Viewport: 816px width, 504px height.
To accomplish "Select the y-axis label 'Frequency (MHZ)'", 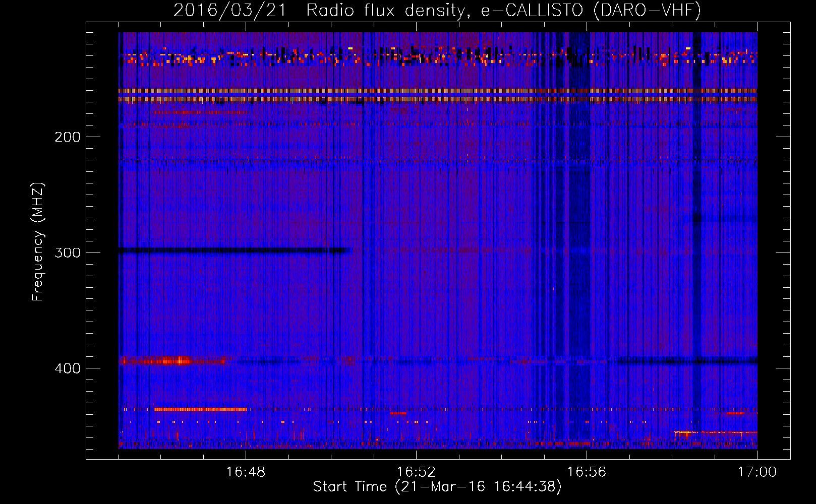I will (x=38, y=242).
